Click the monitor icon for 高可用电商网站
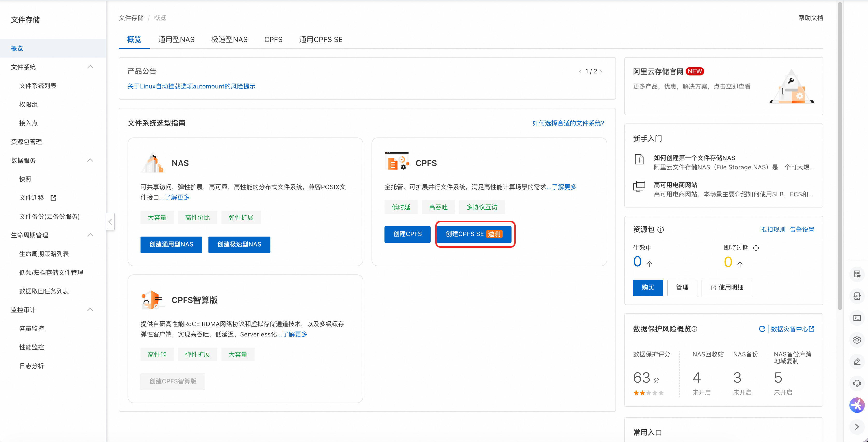The height and width of the screenshot is (442, 868). point(639,186)
